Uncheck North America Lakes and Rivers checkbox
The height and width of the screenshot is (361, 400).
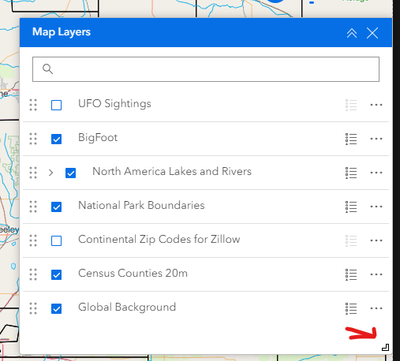(x=71, y=173)
